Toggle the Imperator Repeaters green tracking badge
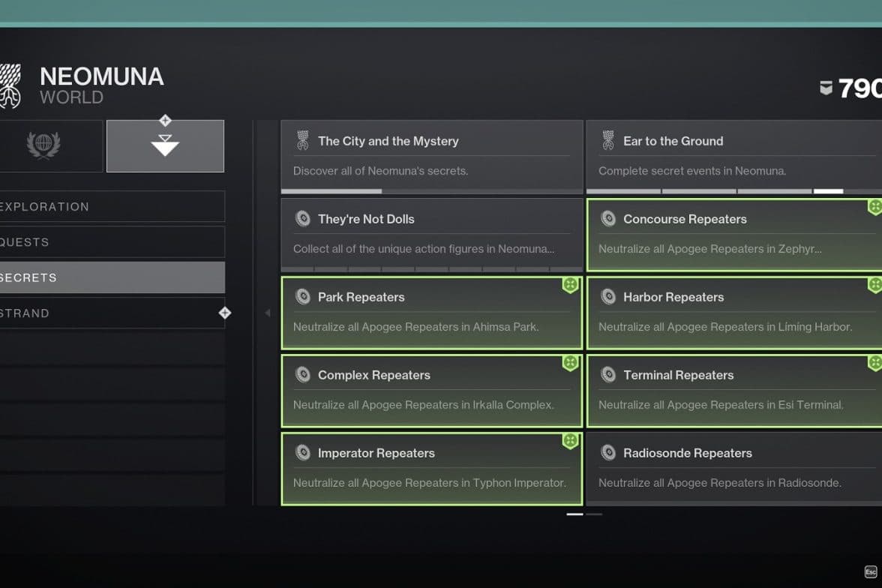The image size is (882, 588). [x=570, y=440]
